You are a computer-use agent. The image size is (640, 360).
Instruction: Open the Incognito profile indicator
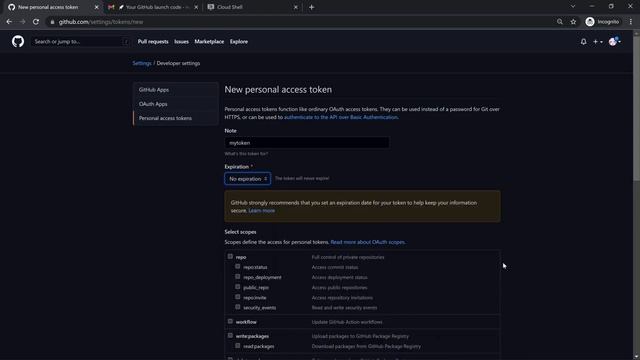pyautogui.click(x=602, y=22)
